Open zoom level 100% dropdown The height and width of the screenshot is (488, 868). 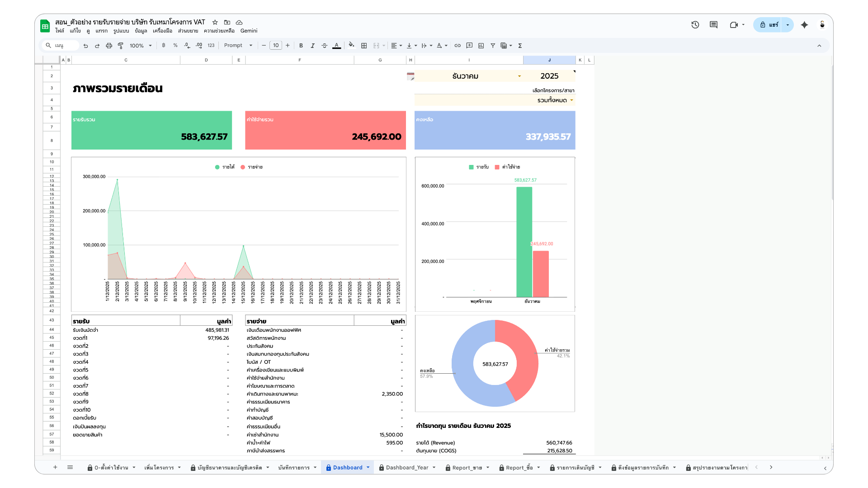141,46
